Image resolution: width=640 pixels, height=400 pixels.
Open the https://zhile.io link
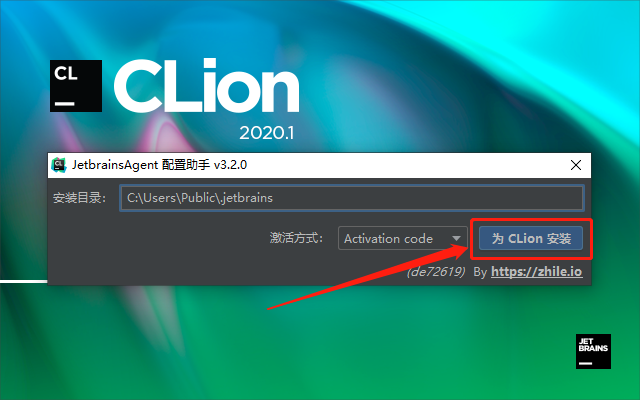click(x=536, y=271)
